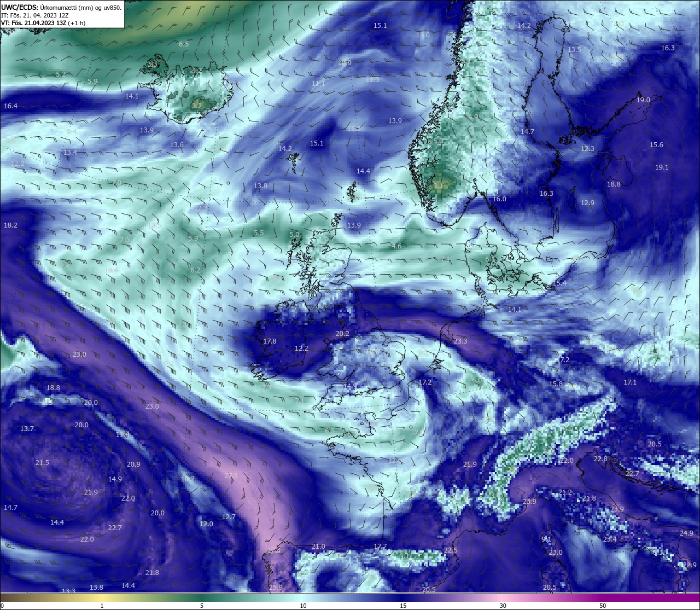Click the map value 11.0
This screenshot has height=610, width=700.
tap(423, 34)
